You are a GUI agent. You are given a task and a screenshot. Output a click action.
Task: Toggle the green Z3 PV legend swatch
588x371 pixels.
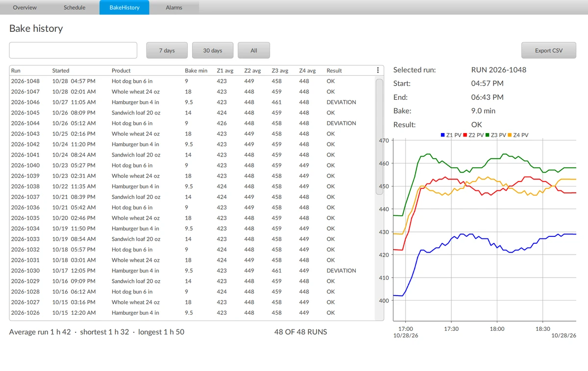[x=487, y=135]
